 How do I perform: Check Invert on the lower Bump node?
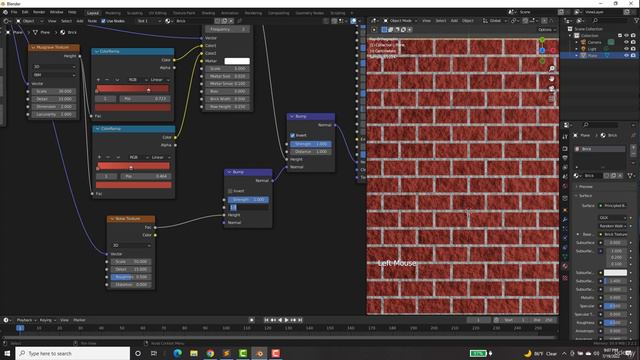(230, 191)
